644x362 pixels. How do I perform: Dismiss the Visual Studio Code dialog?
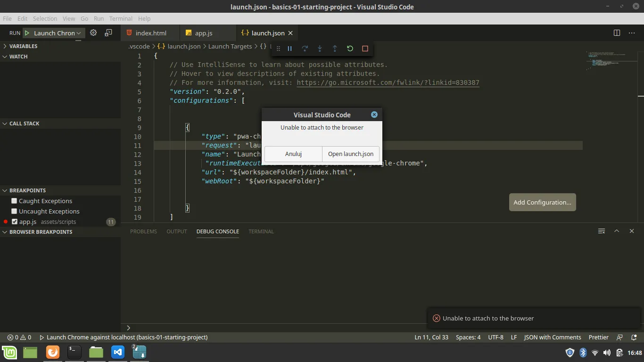[x=374, y=115]
